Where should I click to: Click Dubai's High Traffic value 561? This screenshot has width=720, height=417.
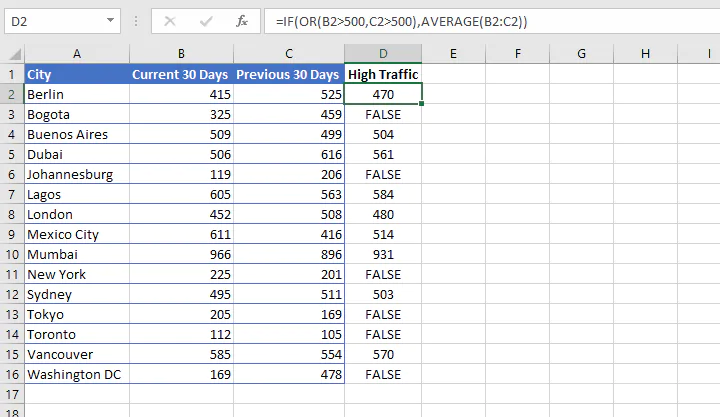(383, 154)
